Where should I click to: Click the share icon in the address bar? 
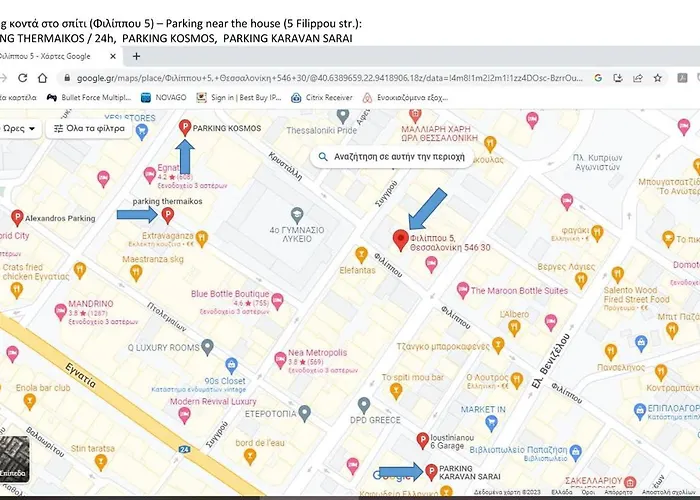pos(638,78)
